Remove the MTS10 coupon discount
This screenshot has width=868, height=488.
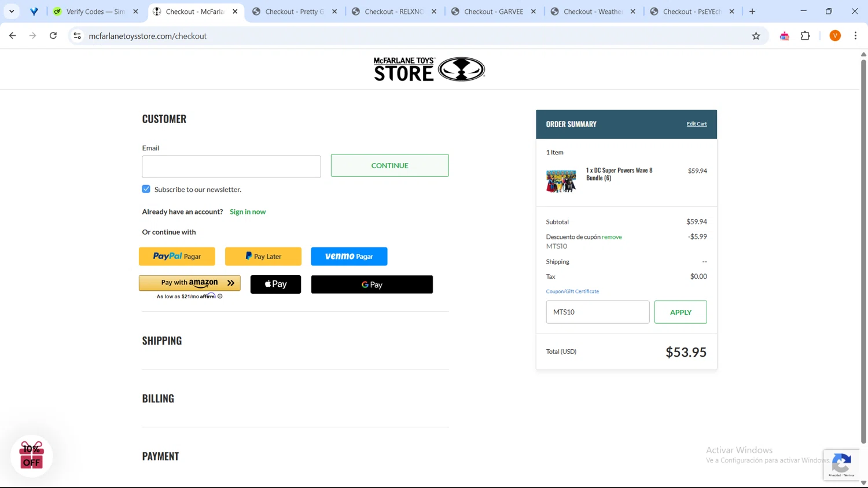pyautogui.click(x=612, y=237)
